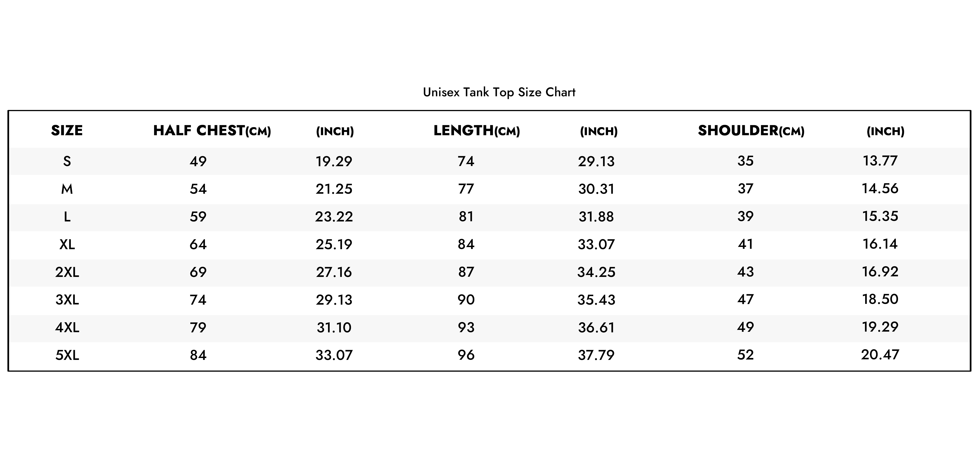Click the M size row label
The height and width of the screenshot is (471, 980).
coord(67,189)
